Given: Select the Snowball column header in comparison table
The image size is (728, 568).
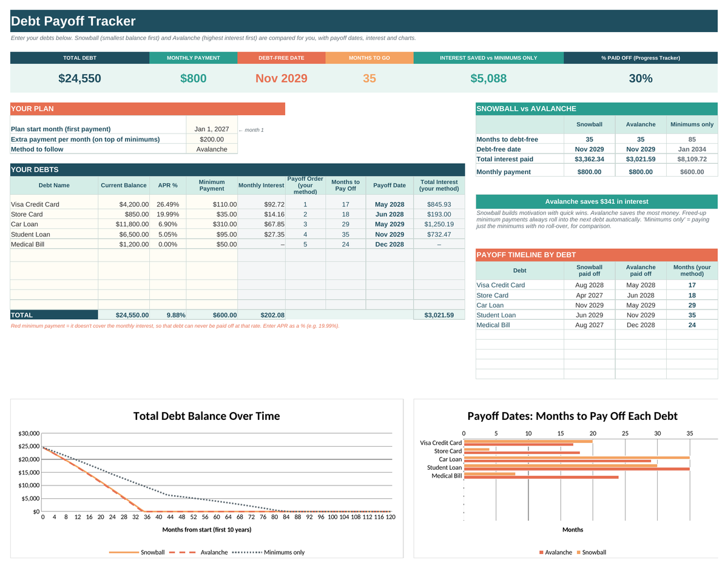Looking at the screenshot, I should click(589, 124).
